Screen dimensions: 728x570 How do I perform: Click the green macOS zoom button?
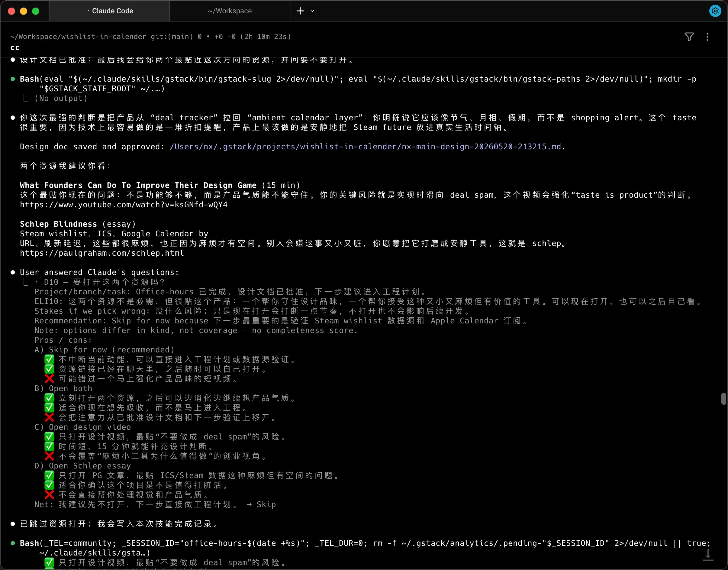[x=36, y=11]
